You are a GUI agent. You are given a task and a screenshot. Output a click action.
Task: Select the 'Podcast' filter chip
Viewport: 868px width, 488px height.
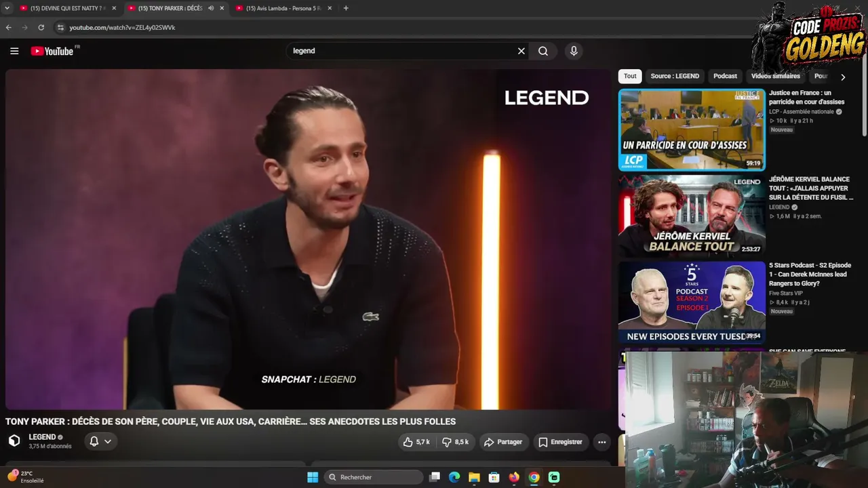(725, 76)
